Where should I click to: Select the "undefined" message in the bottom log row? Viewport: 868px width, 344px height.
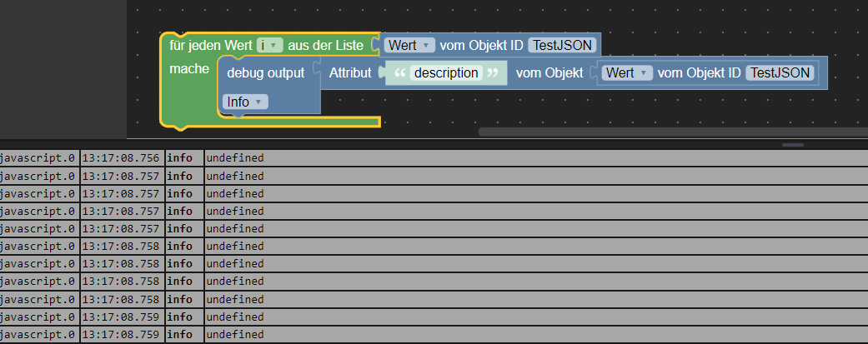tap(235, 335)
